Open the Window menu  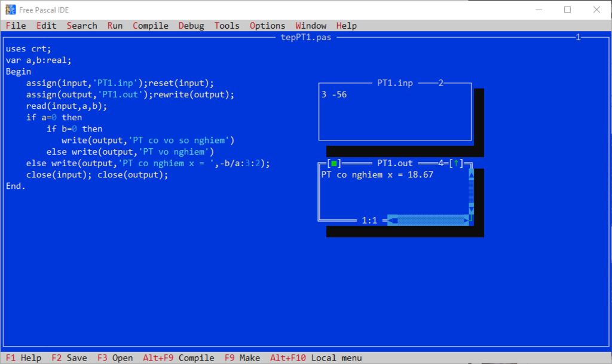311,26
